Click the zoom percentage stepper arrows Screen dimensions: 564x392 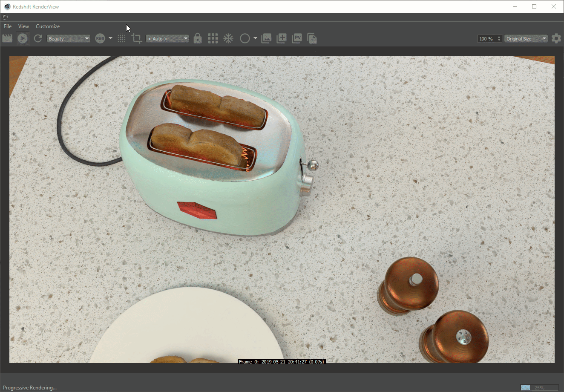pyautogui.click(x=499, y=38)
